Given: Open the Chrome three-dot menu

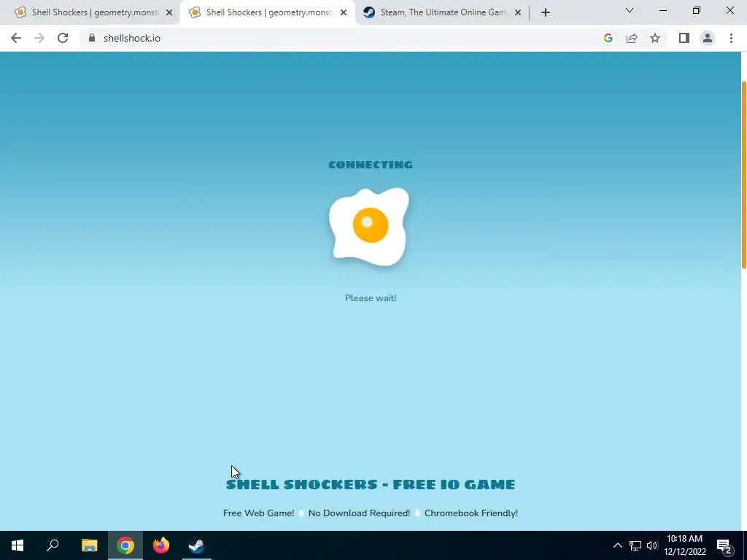Looking at the screenshot, I should pyautogui.click(x=731, y=38).
